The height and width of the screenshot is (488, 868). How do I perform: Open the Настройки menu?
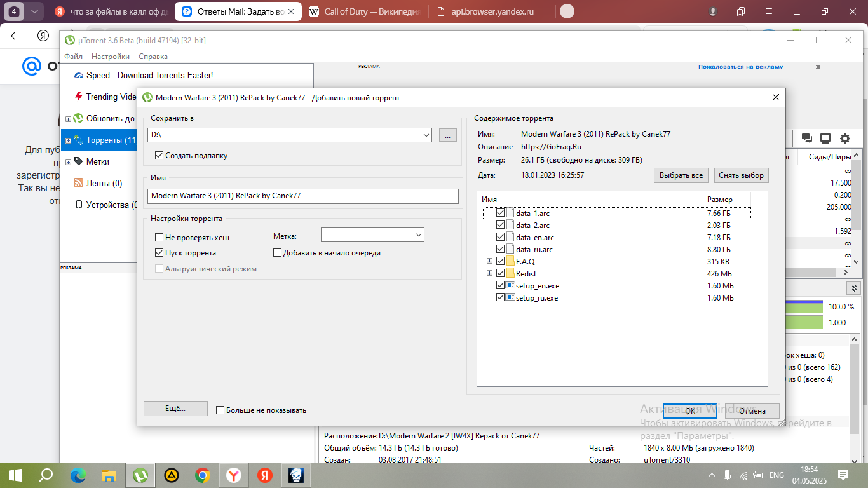[111, 57]
